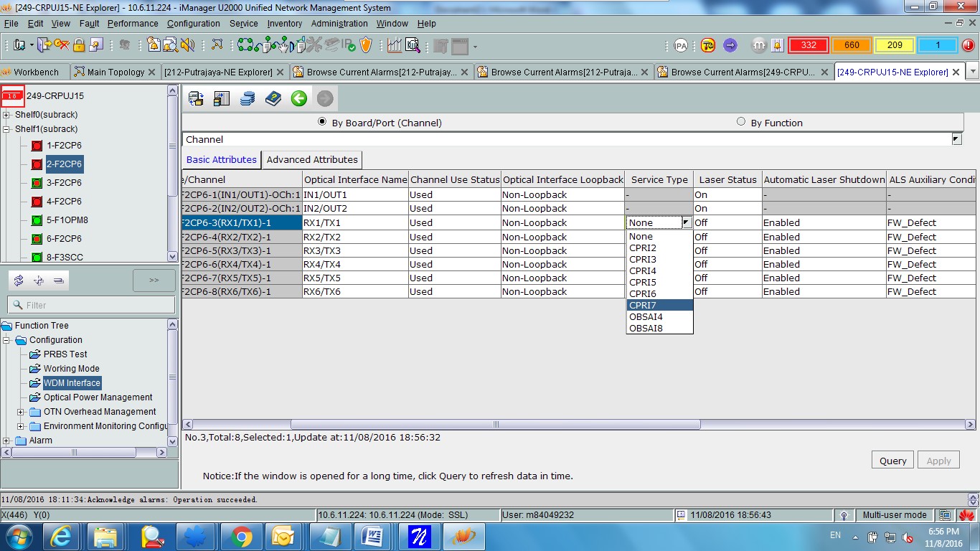Expand the Alarm node in Function Tree
Image resolution: width=980 pixels, height=551 pixels.
[7, 441]
